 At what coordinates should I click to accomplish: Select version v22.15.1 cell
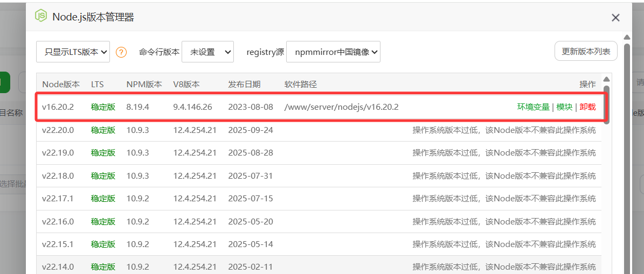58,244
